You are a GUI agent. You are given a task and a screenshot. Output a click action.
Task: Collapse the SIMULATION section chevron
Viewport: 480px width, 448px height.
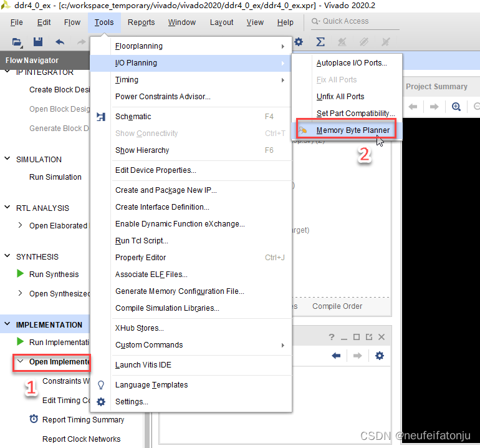coord(7,158)
